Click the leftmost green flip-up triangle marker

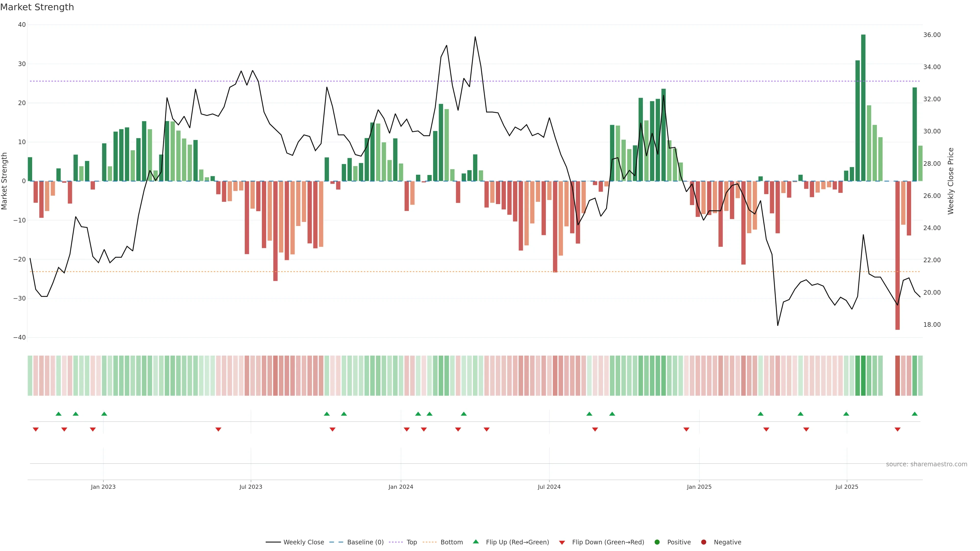click(58, 414)
